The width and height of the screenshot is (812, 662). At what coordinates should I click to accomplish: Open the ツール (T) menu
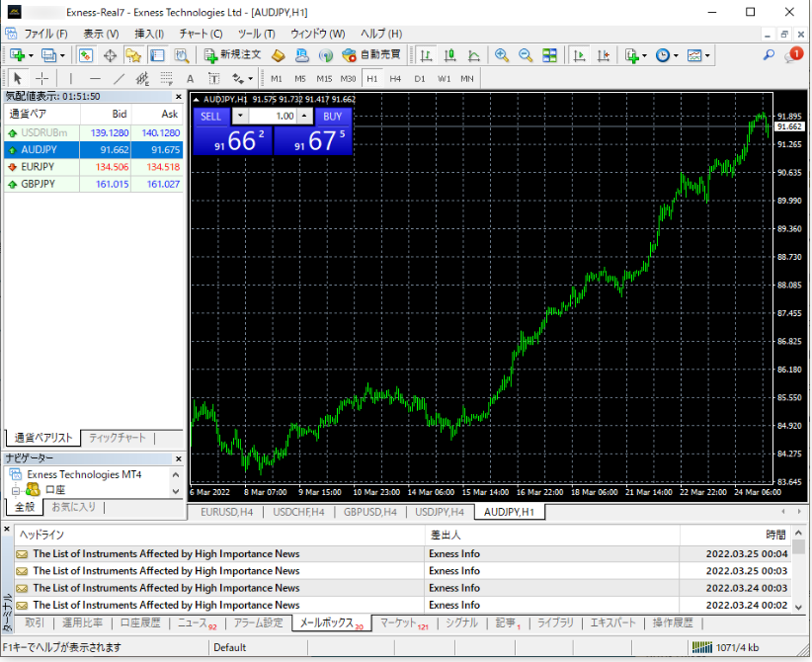[256, 34]
